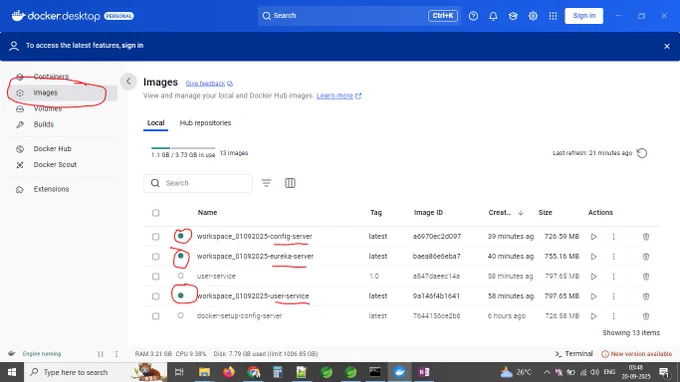Open Docker Desktop settings gear
The width and height of the screenshot is (680, 382).
coord(533,16)
